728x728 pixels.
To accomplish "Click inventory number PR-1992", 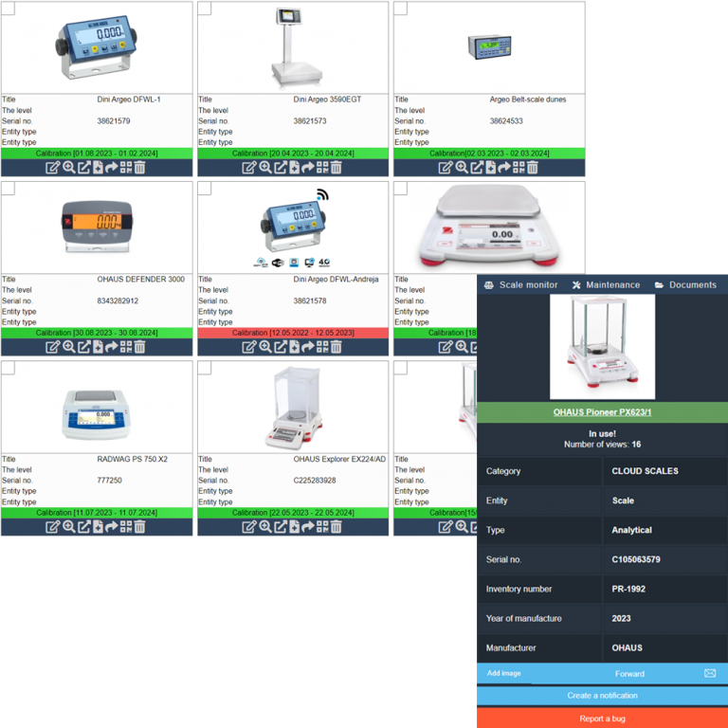I will (628, 590).
